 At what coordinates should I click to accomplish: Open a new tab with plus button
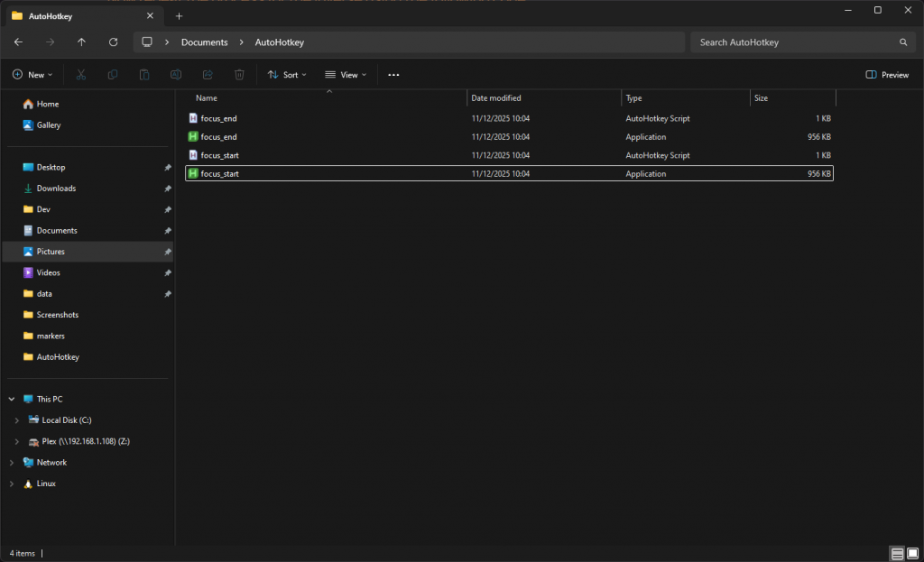pos(179,15)
